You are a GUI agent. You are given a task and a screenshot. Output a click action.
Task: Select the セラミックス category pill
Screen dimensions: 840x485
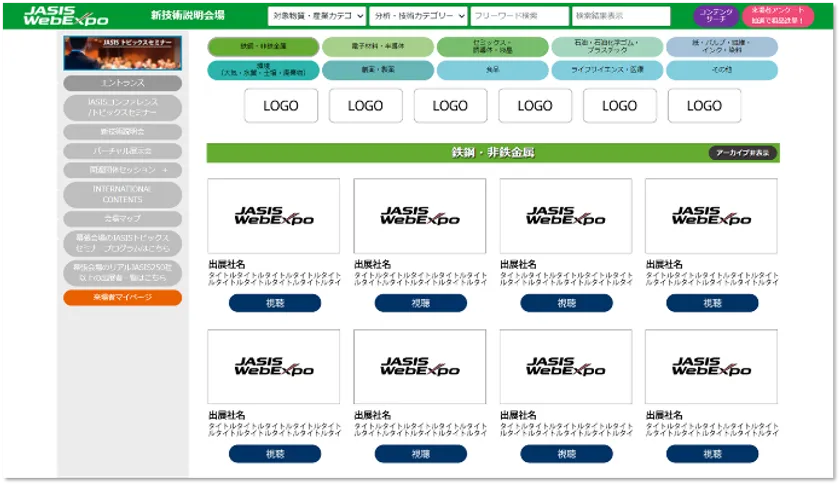[492, 47]
